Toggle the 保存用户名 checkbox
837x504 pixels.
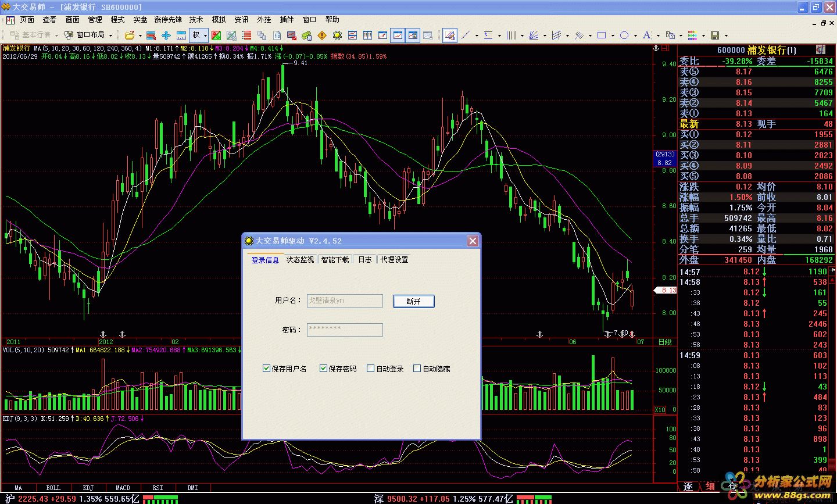[266, 368]
